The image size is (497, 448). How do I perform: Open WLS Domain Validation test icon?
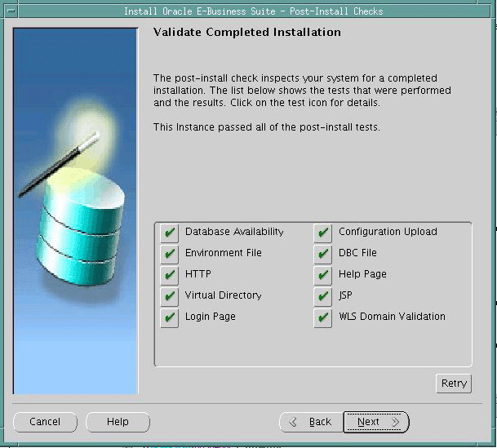point(323,317)
